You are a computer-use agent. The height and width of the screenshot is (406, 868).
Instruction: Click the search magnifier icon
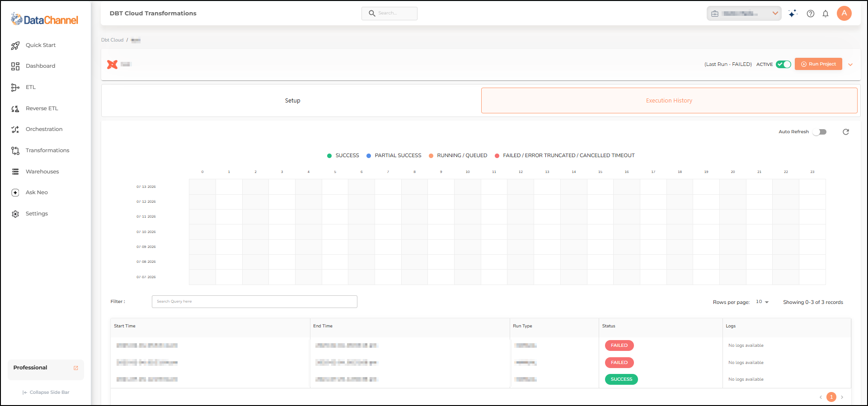click(x=372, y=14)
